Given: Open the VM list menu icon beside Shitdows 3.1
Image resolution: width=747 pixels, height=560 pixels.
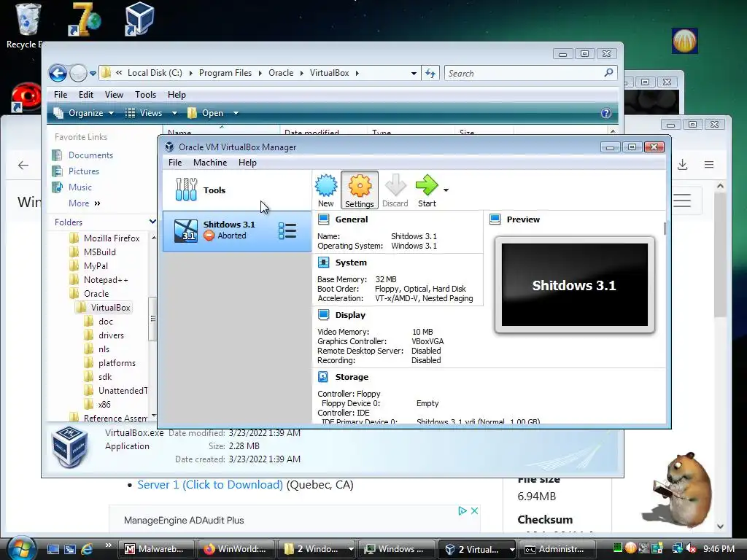Looking at the screenshot, I should [287, 231].
